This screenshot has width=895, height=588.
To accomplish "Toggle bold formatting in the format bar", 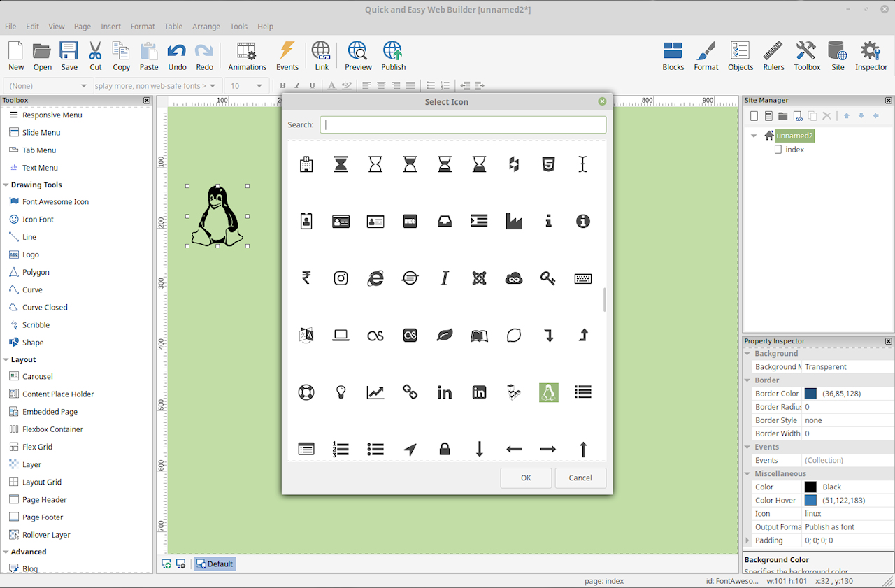I will click(x=282, y=86).
